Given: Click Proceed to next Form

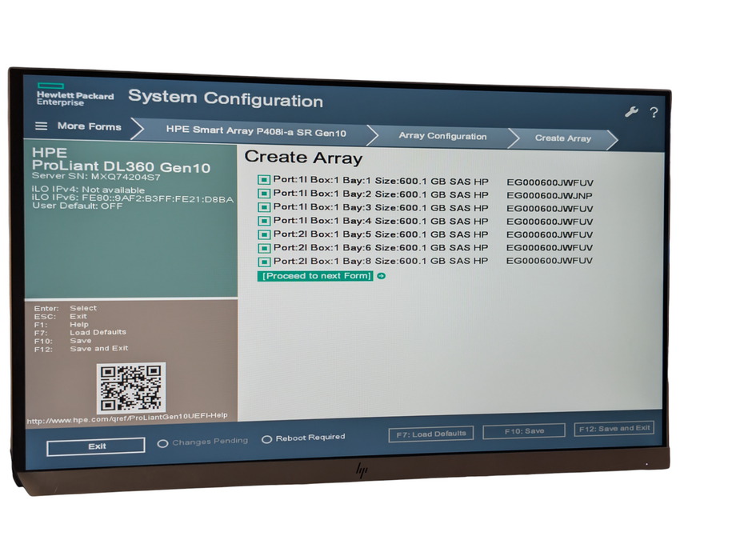Looking at the screenshot, I should pos(315,276).
